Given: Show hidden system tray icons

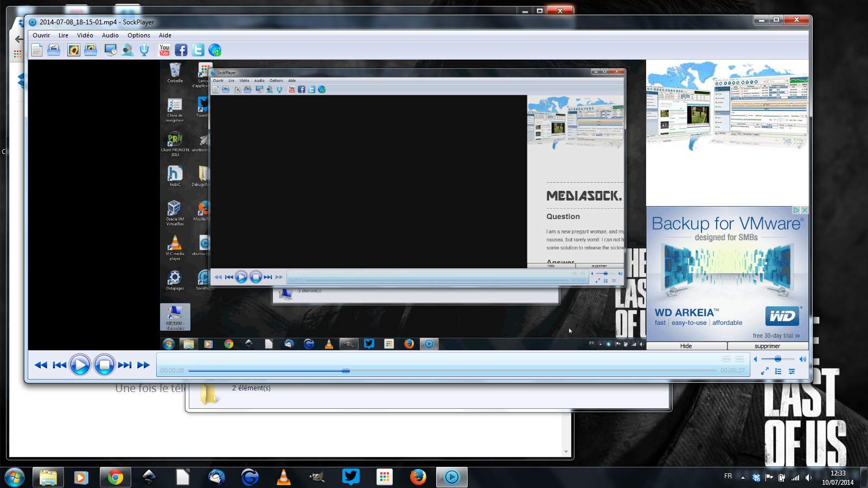Looking at the screenshot, I should [743, 478].
